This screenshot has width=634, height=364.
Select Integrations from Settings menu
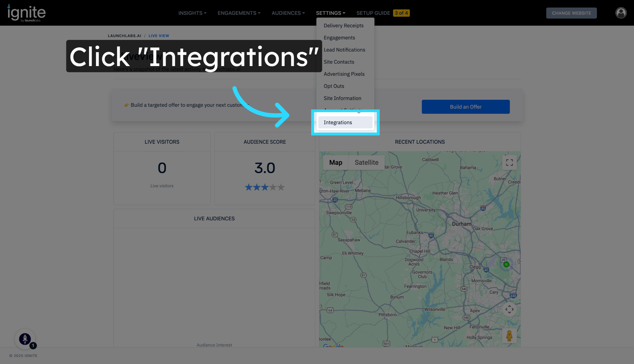[338, 122]
